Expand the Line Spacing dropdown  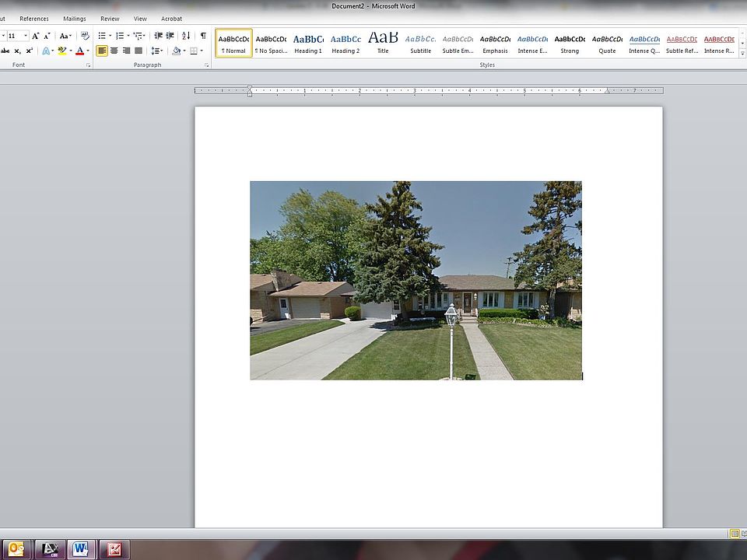(156, 51)
